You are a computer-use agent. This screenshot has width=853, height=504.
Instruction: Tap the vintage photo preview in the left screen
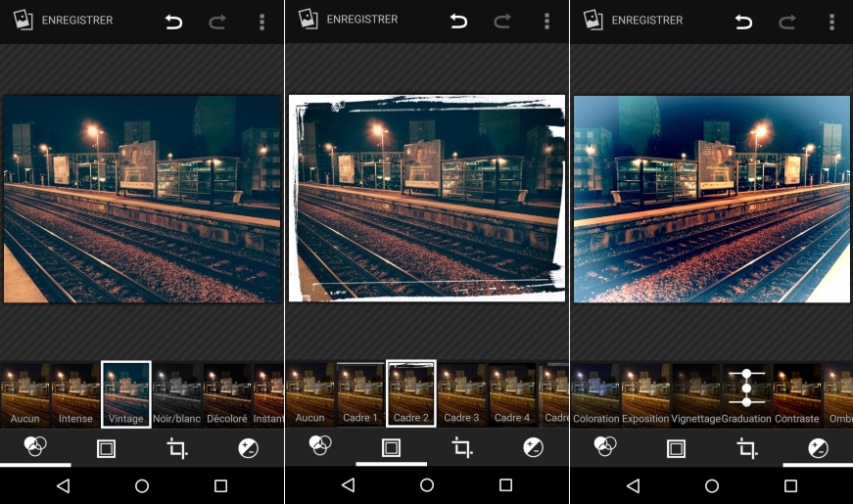[x=142, y=199]
